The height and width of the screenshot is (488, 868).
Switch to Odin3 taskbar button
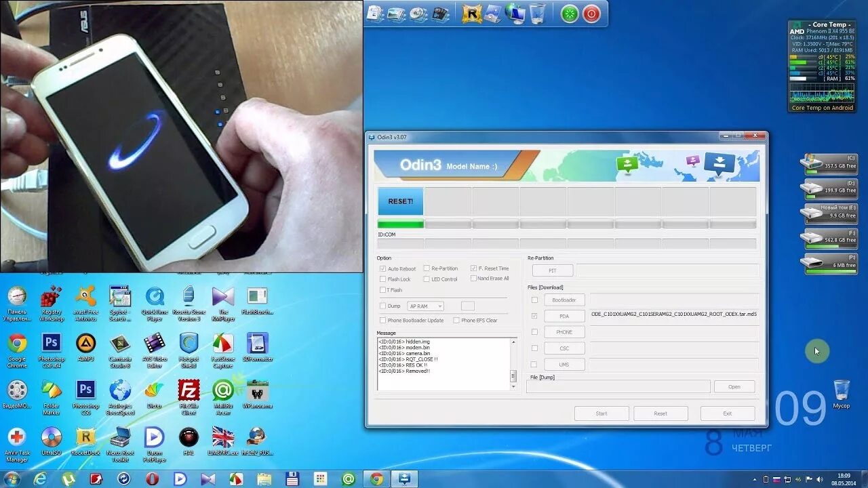[404, 479]
